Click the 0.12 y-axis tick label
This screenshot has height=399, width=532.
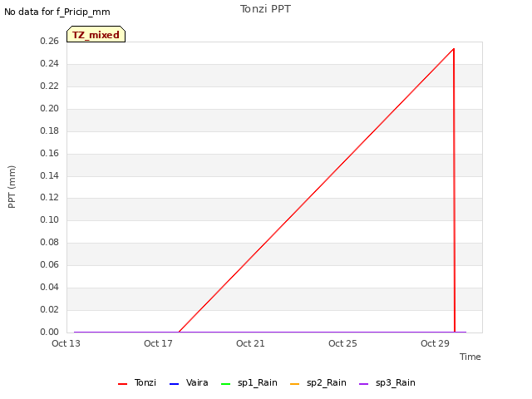pyautogui.click(x=50, y=198)
